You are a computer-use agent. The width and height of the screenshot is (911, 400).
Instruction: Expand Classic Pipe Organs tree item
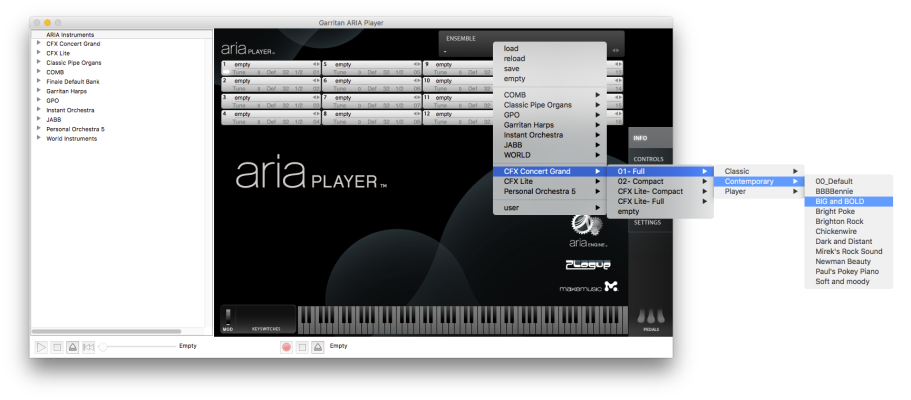[38, 62]
